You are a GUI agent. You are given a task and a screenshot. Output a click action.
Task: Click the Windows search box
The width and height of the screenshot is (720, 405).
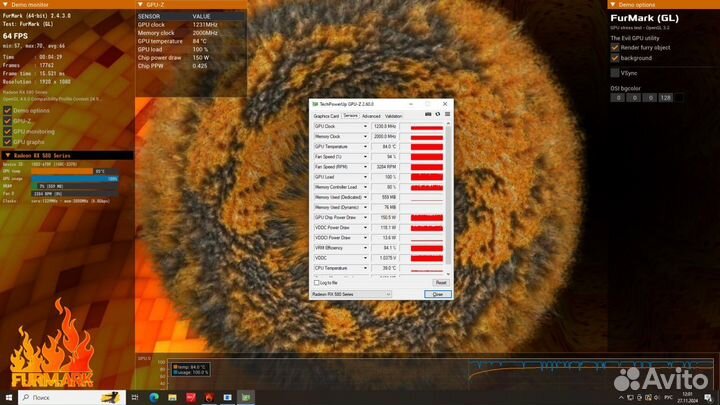click(72, 397)
